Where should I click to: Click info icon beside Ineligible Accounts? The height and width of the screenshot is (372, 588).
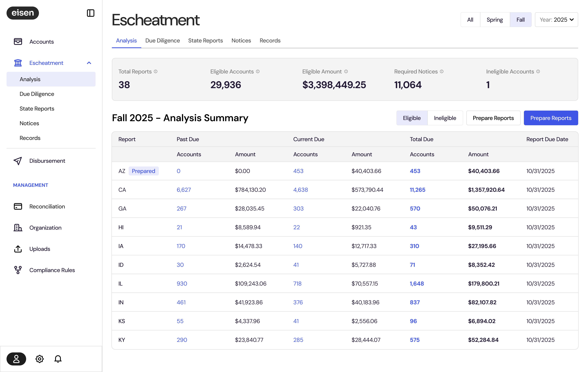click(538, 72)
